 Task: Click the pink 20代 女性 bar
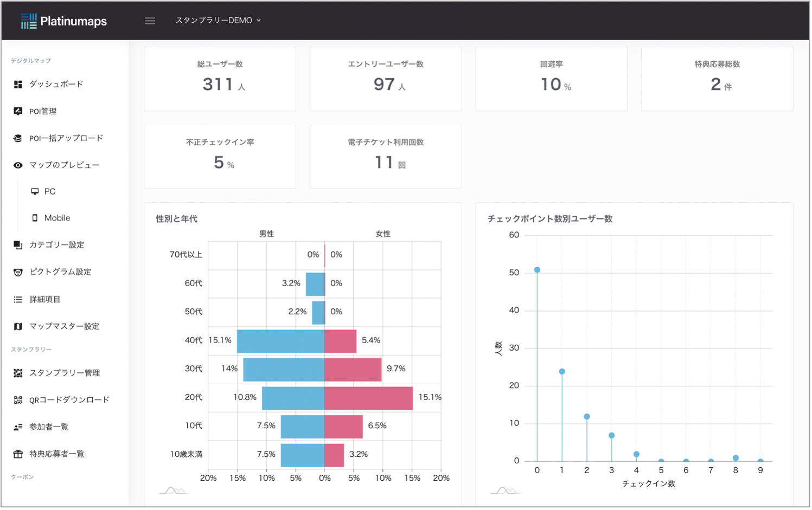(368, 398)
